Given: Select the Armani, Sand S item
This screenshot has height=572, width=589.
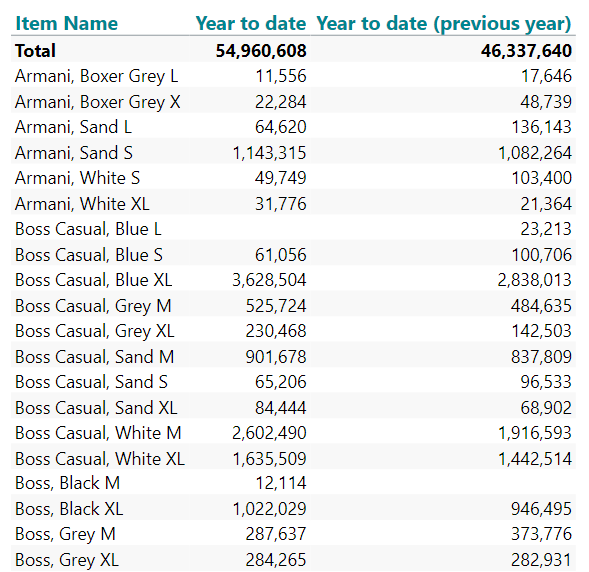Looking at the screenshot, I should tap(74, 153).
